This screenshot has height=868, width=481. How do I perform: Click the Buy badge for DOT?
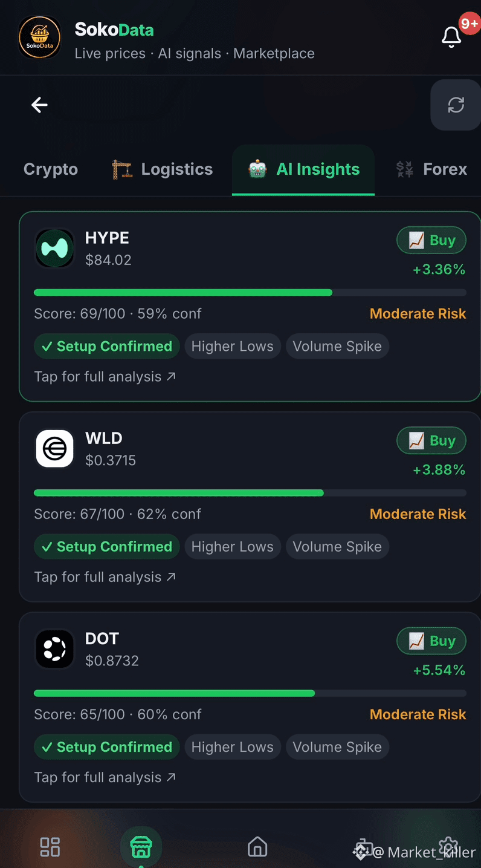[x=431, y=641]
